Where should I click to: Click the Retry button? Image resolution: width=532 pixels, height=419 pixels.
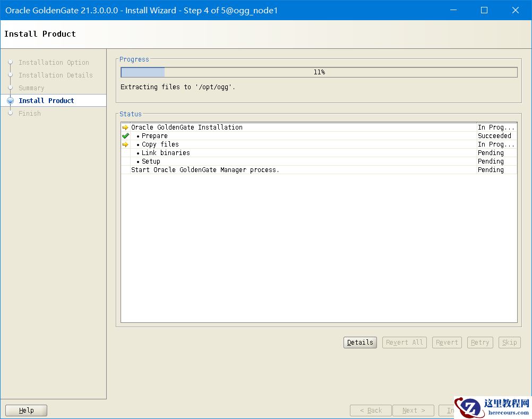point(480,343)
